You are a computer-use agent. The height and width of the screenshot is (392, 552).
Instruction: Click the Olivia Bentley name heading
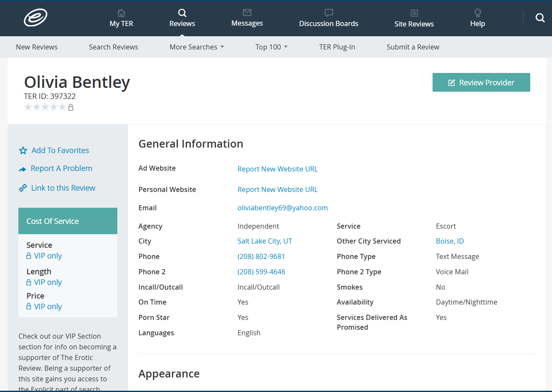(77, 82)
